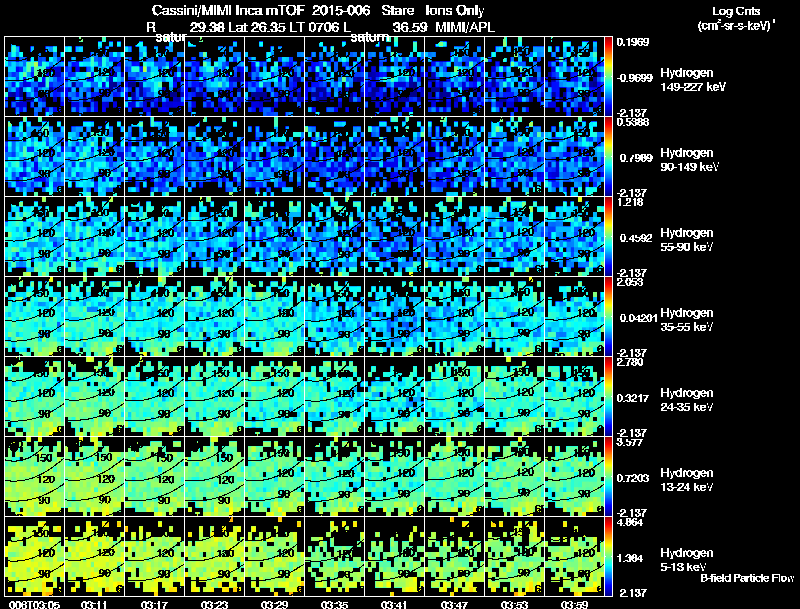Click the colorbar value '1.384'
This screenshot has height=609, width=800.
(630, 559)
